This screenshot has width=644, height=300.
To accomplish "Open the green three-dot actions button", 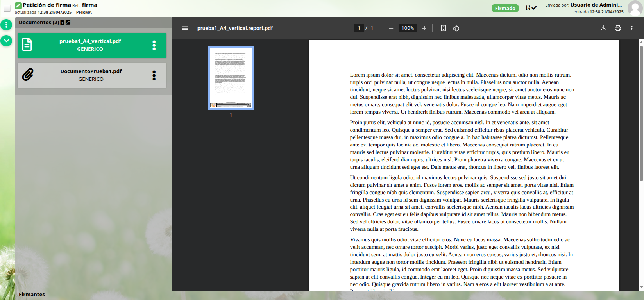I will (6, 25).
